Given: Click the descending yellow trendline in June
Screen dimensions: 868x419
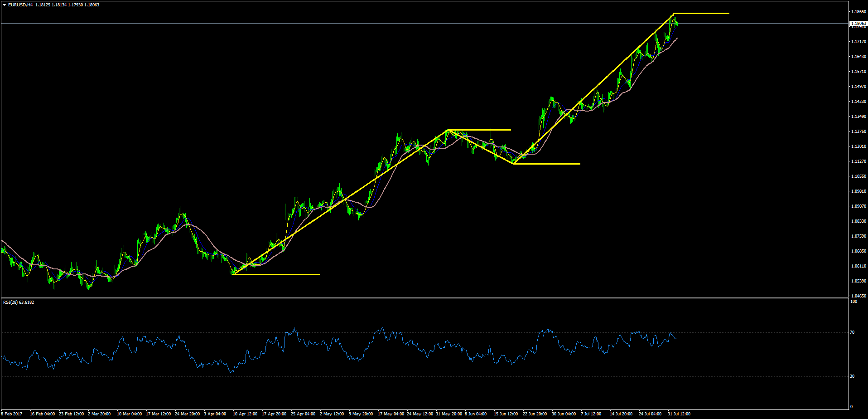Looking at the screenshot, I should (481, 147).
